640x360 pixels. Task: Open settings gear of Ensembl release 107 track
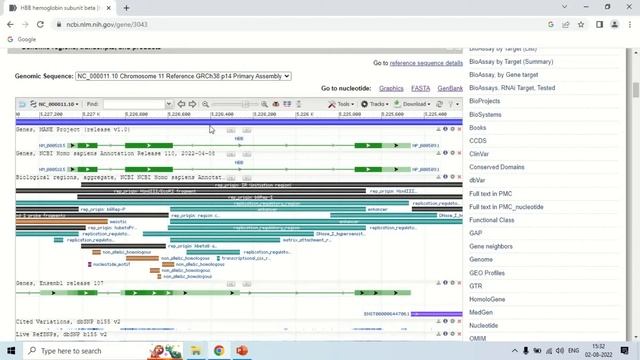pos(452,282)
